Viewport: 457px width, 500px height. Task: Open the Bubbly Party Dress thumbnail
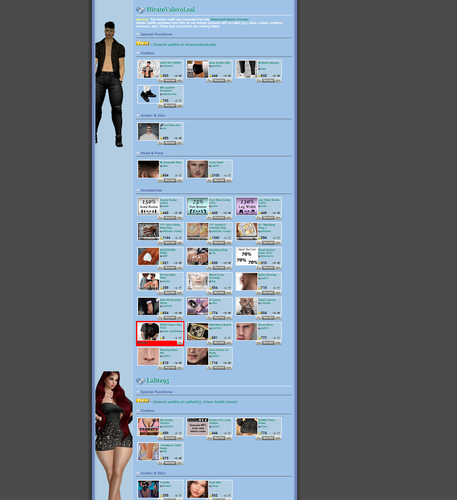tap(246, 427)
